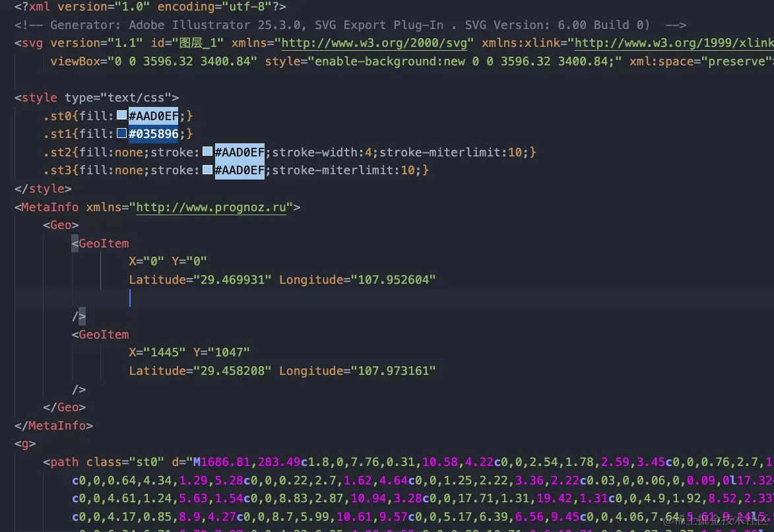The width and height of the screenshot is (774, 532).
Task: Click the self-closing /> after first GeoItem
Action: point(79,316)
